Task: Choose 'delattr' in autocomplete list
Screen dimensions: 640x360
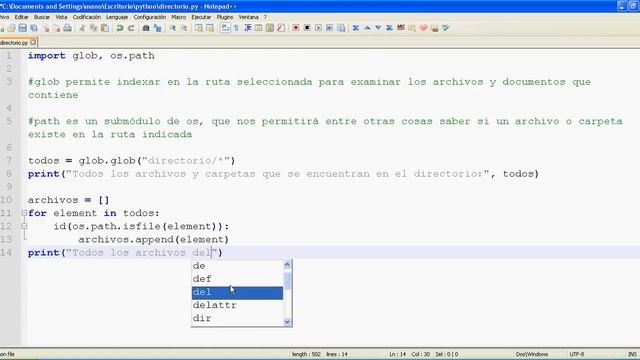Action: coord(237,305)
